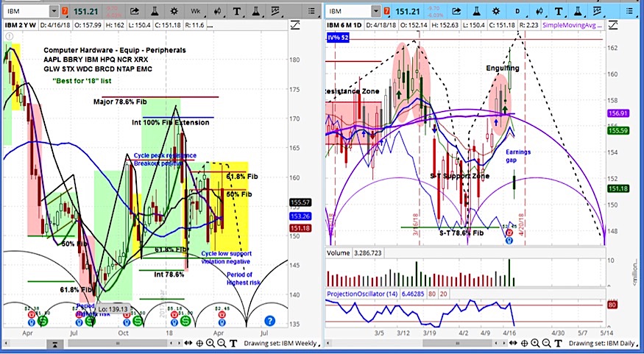Click Lo: 139.13 bubble on weekly chart
644x354 pixels.
coord(114,309)
